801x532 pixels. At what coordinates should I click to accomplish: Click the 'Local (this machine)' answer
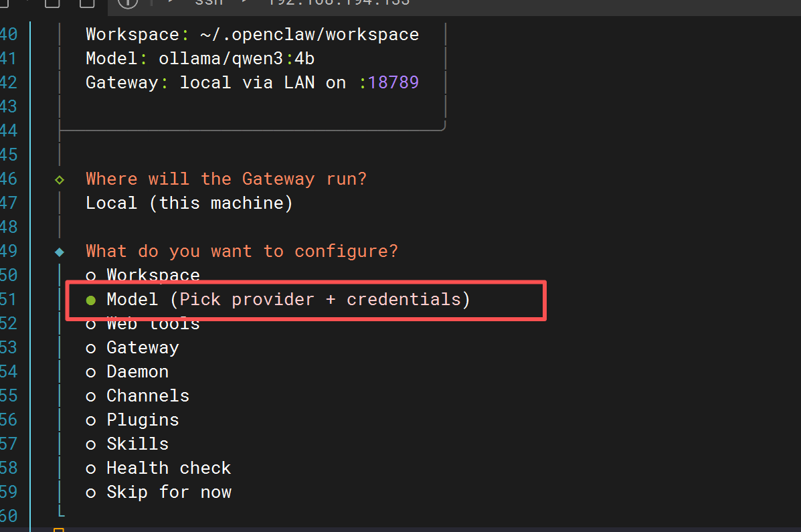pos(189,203)
